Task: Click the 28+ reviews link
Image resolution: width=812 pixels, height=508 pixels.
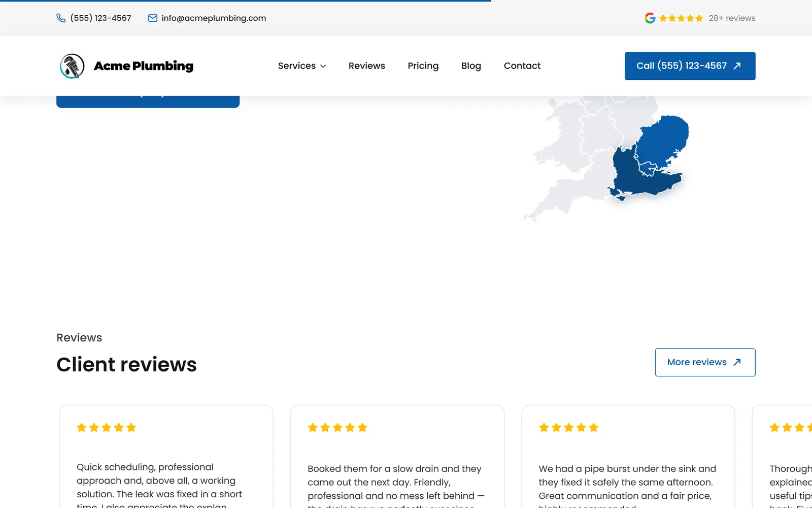Action: coord(732,18)
